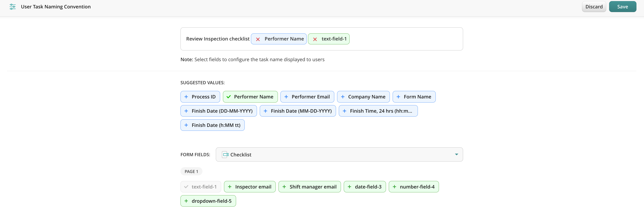644x215 pixels.
Task: Click the form icon beside Checklist
Action: (225, 154)
